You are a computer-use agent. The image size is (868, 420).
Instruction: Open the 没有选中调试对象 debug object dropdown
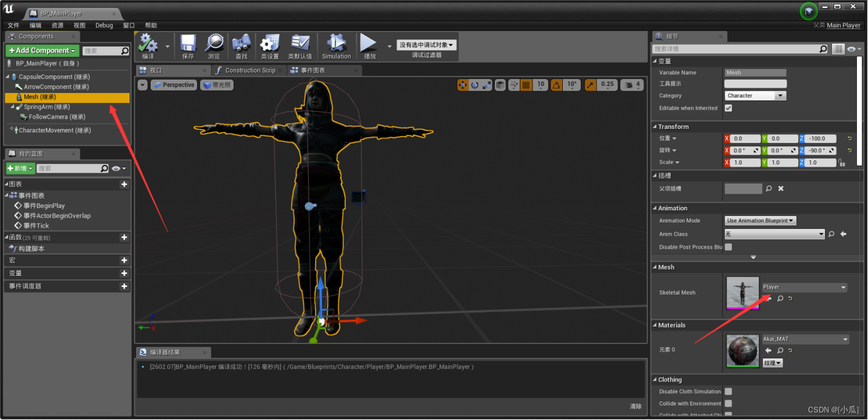427,45
